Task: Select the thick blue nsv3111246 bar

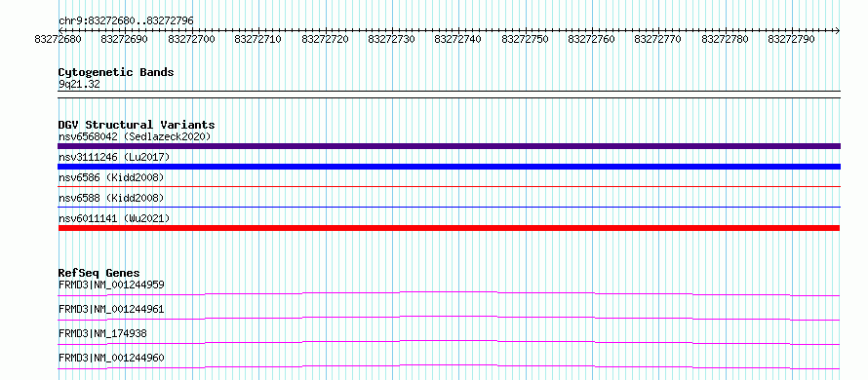Action: pyautogui.click(x=449, y=167)
